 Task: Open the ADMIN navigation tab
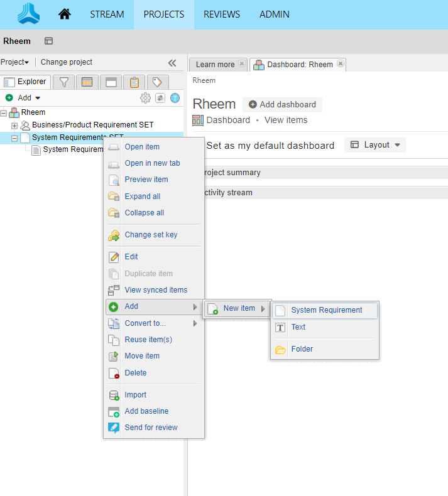pyautogui.click(x=275, y=14)
